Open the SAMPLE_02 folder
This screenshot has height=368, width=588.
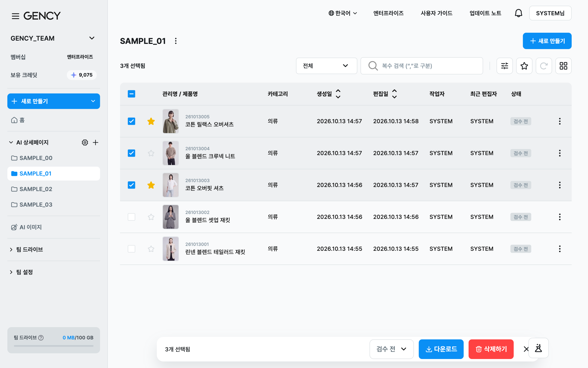[54, 189]
